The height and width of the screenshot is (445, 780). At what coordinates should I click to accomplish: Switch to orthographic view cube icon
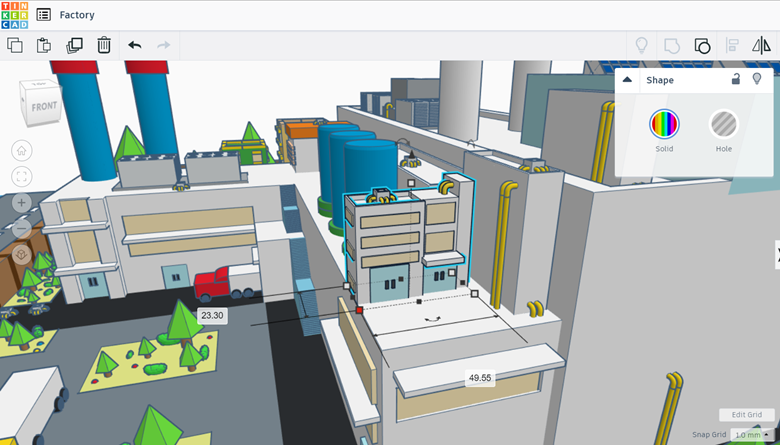(x=21, y=255)
